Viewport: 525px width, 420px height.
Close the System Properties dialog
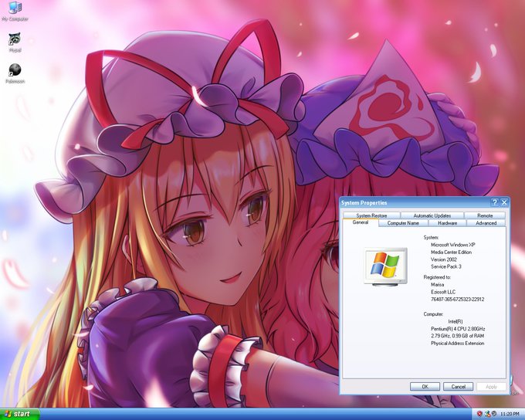tap(504, 202)
